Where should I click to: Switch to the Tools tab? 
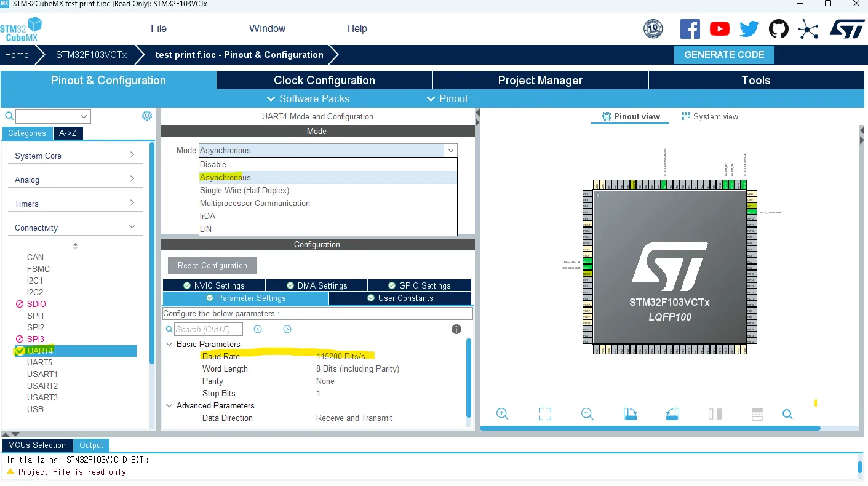pyautogui.click(x=756, y=80)
